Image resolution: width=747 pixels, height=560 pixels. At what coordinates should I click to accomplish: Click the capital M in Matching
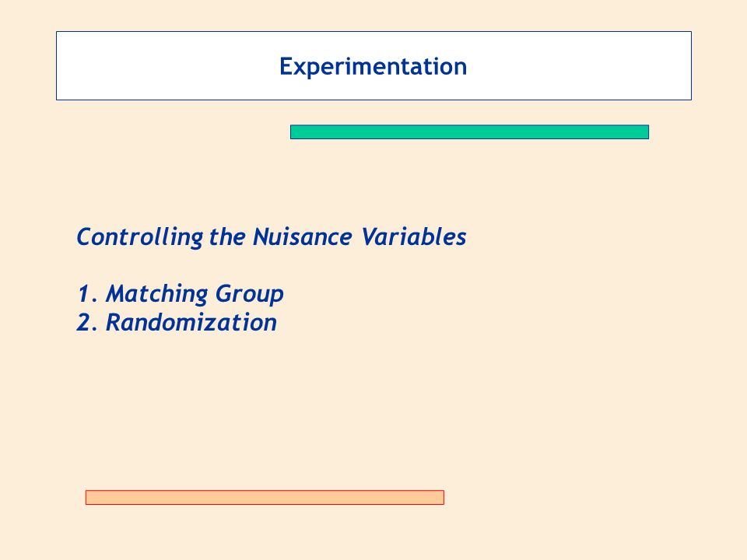(x=117, y=294)
